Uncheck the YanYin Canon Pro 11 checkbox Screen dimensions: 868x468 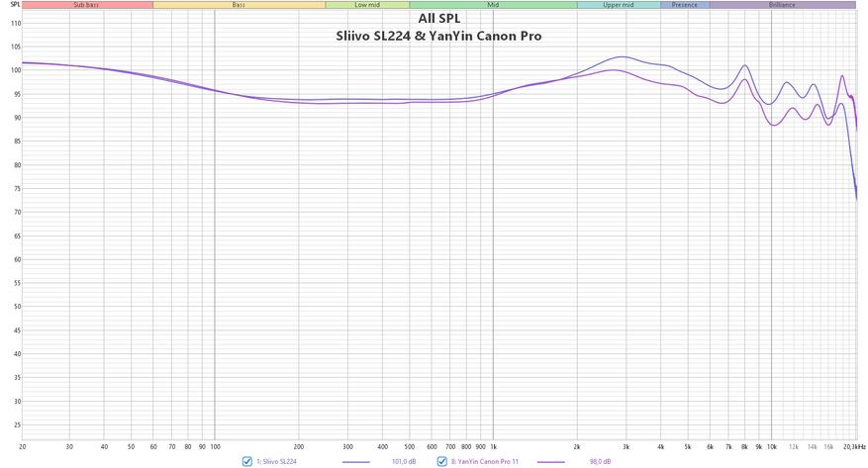(441, 461)
